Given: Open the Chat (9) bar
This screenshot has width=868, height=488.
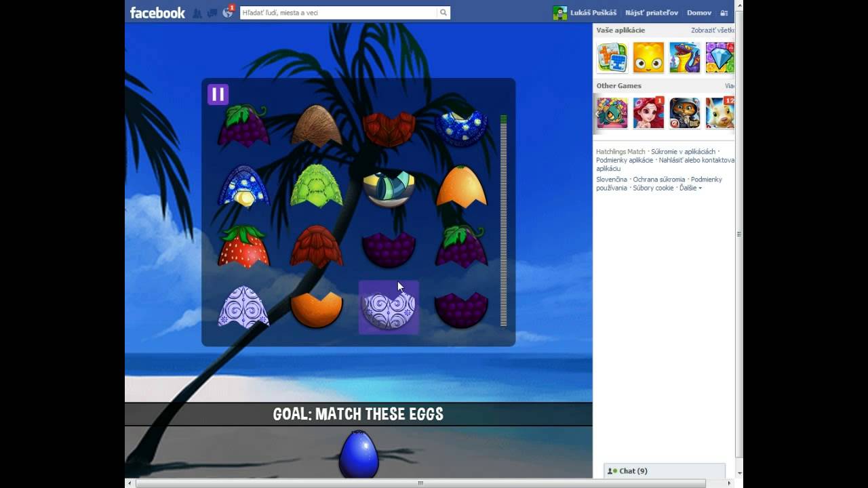Looking at the screenshot, I should 665,471.
